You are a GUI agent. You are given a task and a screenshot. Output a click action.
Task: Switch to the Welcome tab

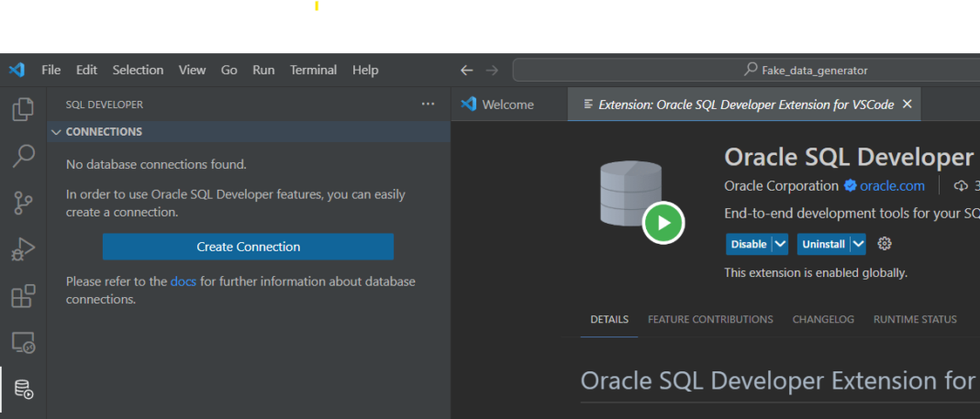508,105
